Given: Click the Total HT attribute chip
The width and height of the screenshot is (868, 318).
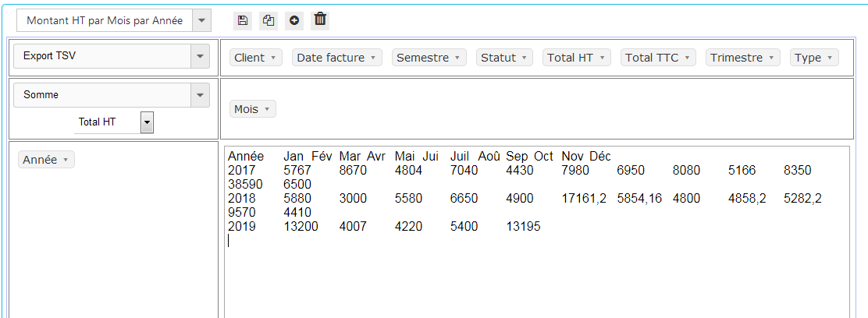Looking at the screenshot, I should click(x=576, y=58).
